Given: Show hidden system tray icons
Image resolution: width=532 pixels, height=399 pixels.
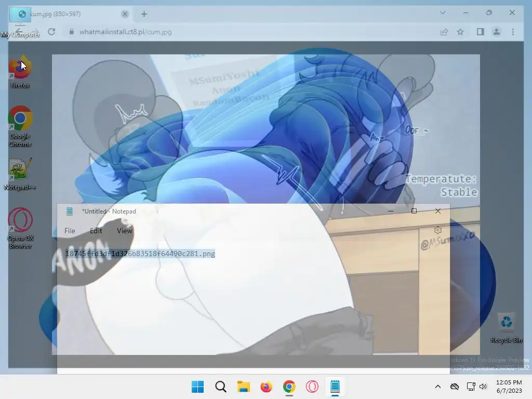Looking at the screenshot, I should [437, 387].
